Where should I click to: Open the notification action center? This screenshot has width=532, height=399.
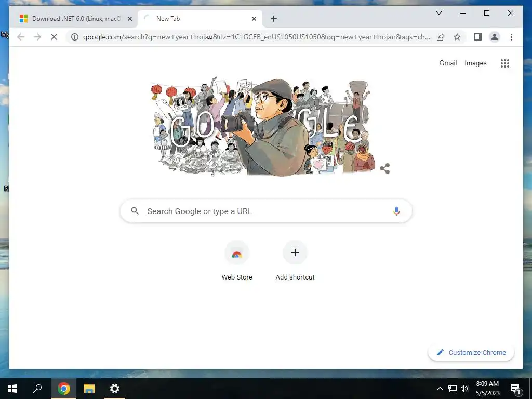[x=515, y=389]
